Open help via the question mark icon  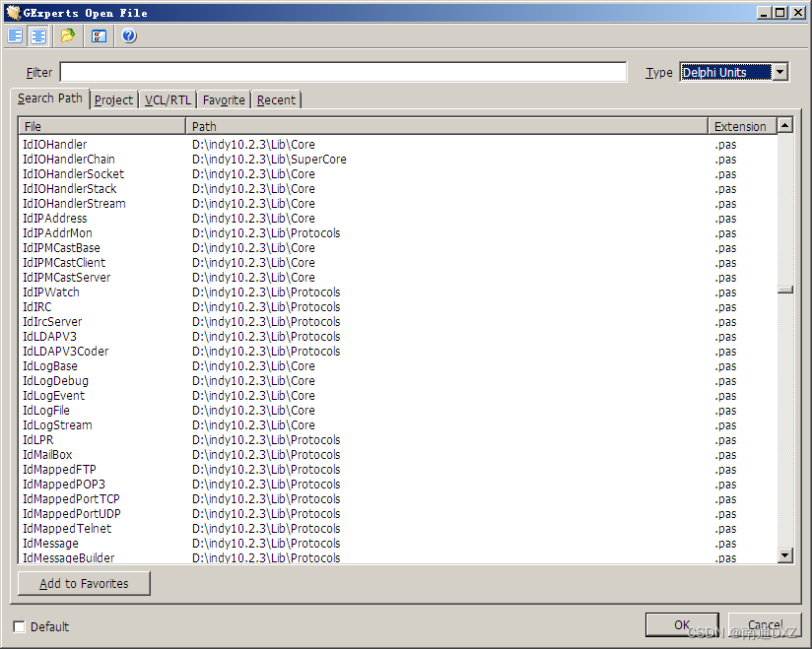click(x=129, y=35)
